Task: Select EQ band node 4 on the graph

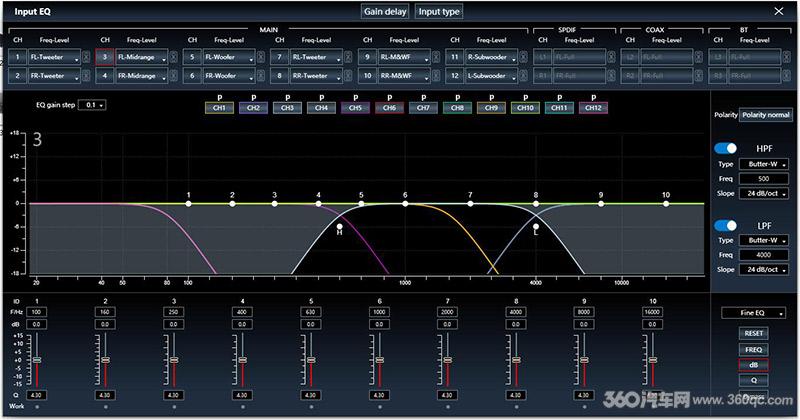Action: point(318,204)
